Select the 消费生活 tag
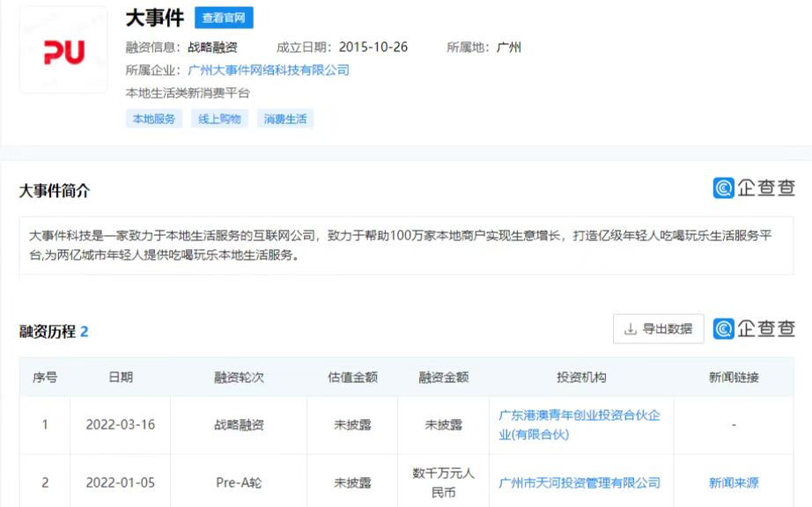The height and width of the screenshot is (507, 812). click(285, 119)
